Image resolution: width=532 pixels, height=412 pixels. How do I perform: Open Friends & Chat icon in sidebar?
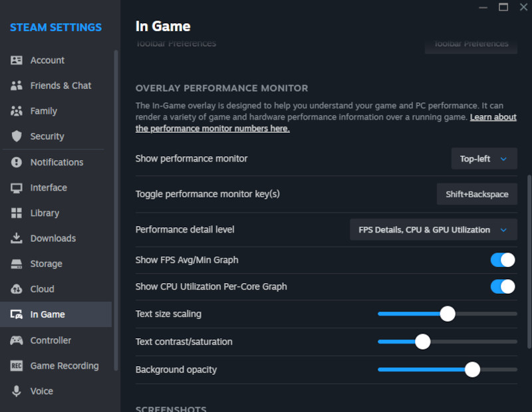coord(17,86)
